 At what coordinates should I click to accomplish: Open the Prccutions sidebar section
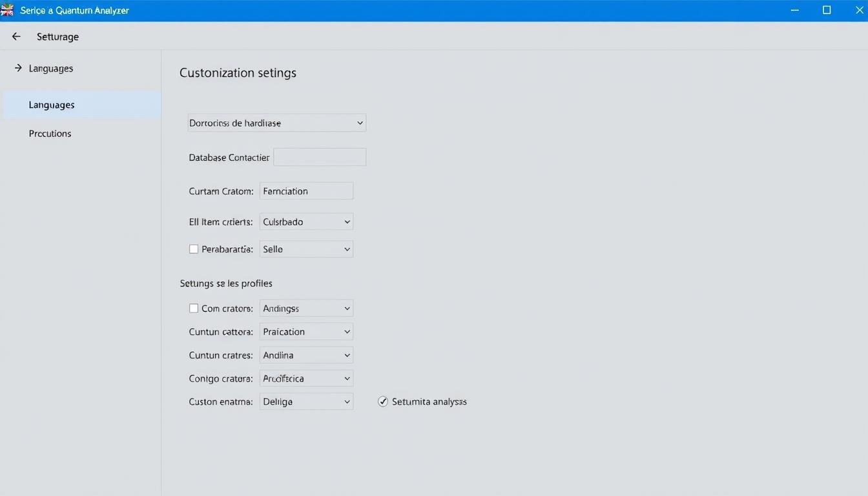[50, 134]
